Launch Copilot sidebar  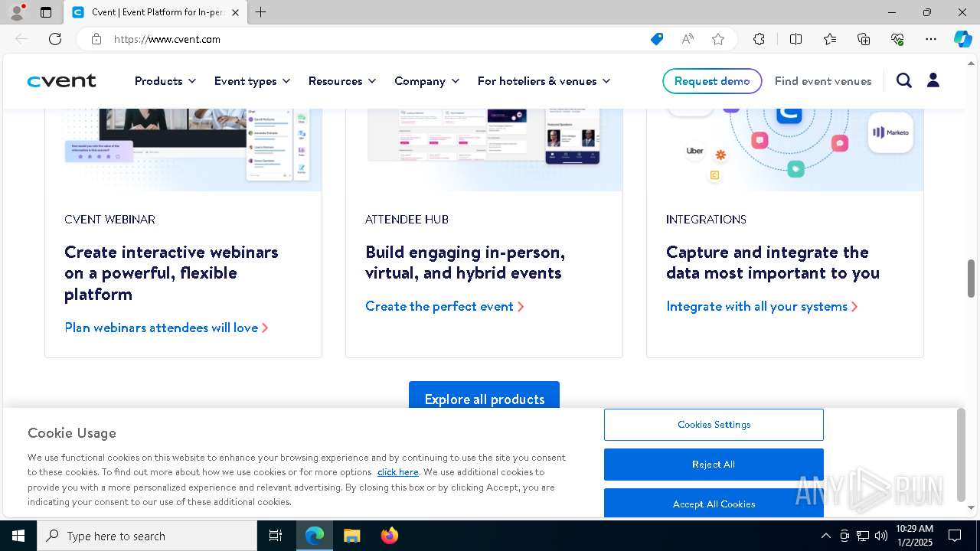(x=962, y=39)
